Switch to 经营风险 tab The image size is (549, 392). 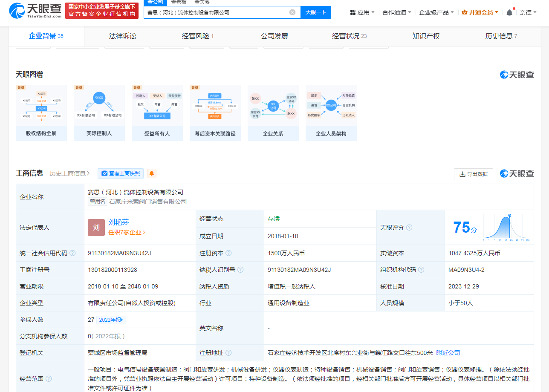(x=198, y=36)
